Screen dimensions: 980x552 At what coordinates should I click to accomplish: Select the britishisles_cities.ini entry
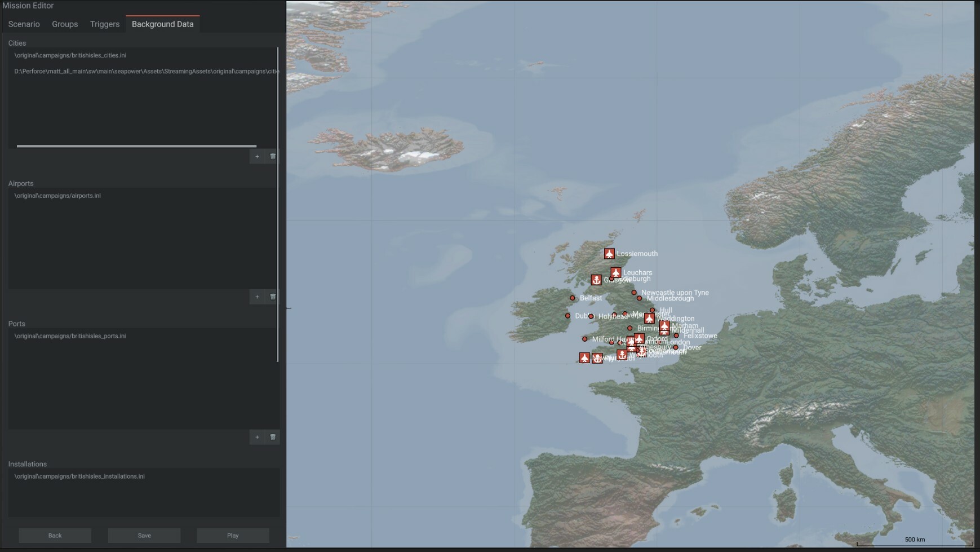click(x=71, y=55)
